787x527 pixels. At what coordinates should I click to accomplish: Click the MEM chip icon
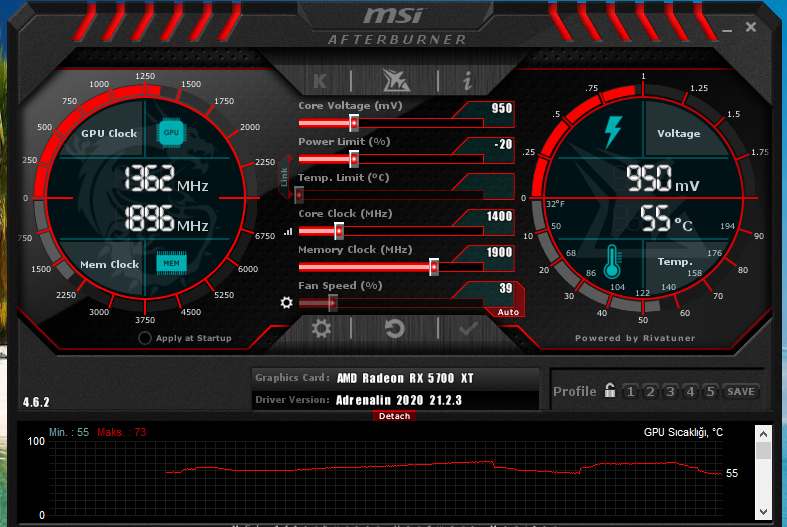coord(171,263)
